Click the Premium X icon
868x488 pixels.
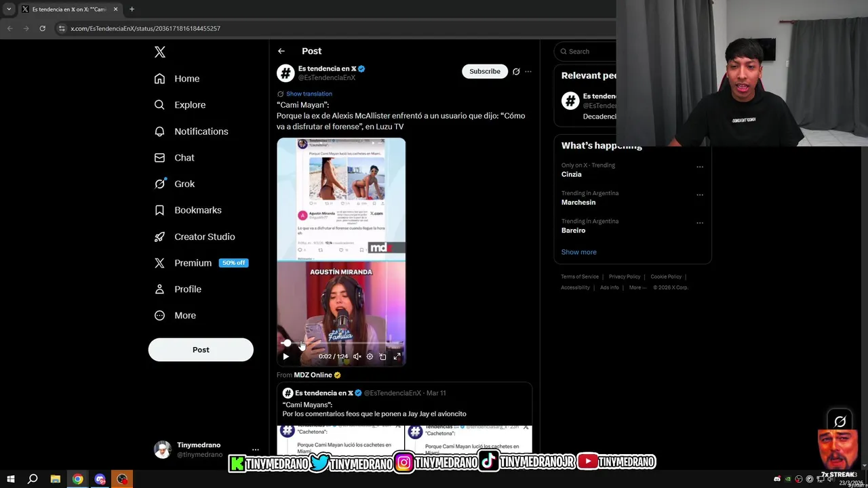coord(159,263)
